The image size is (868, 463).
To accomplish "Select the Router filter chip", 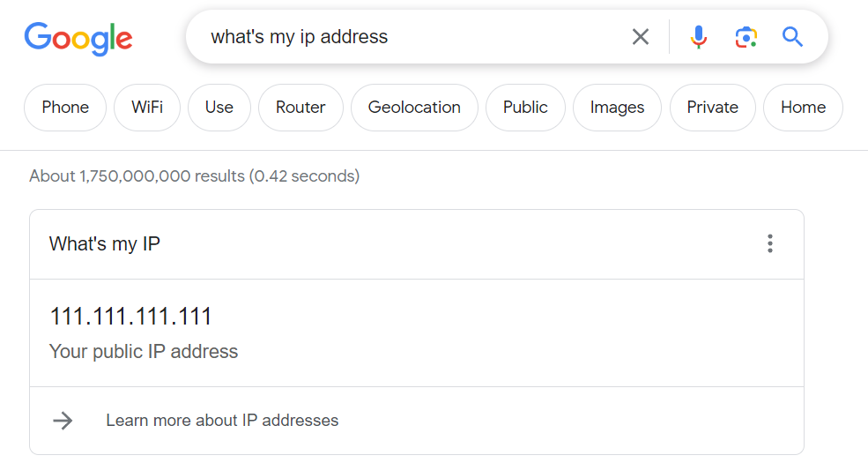I will (300, 108).
